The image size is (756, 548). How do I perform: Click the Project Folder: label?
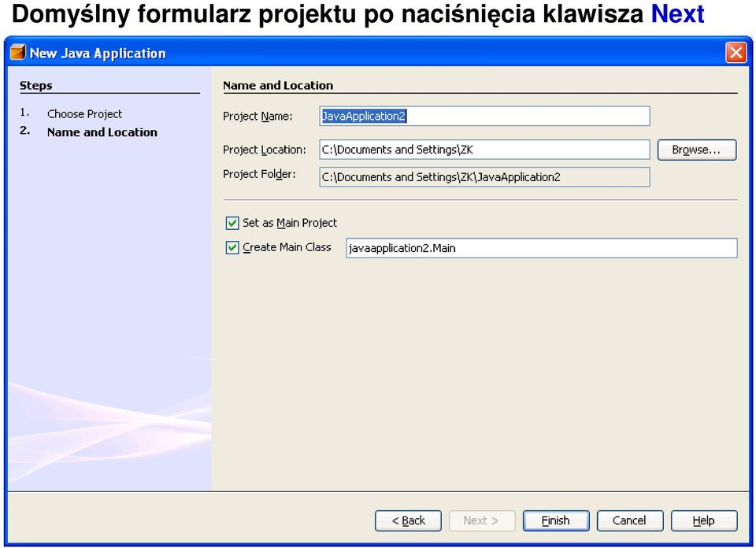tap(259, 174)
